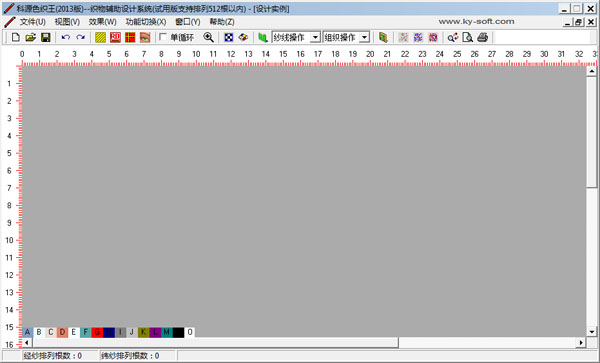Viewport: 600px width, 363px height.
Task: Redo the last action
Action: [80, 37]
